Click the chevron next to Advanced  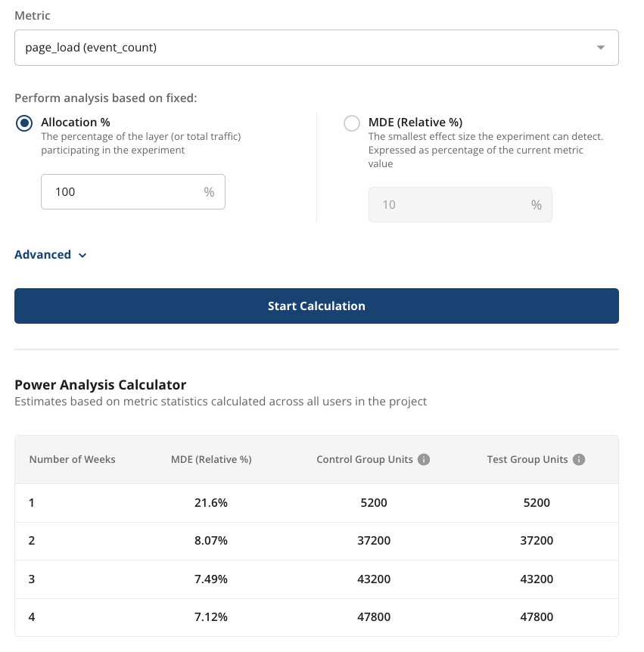[x=82, y=255]
